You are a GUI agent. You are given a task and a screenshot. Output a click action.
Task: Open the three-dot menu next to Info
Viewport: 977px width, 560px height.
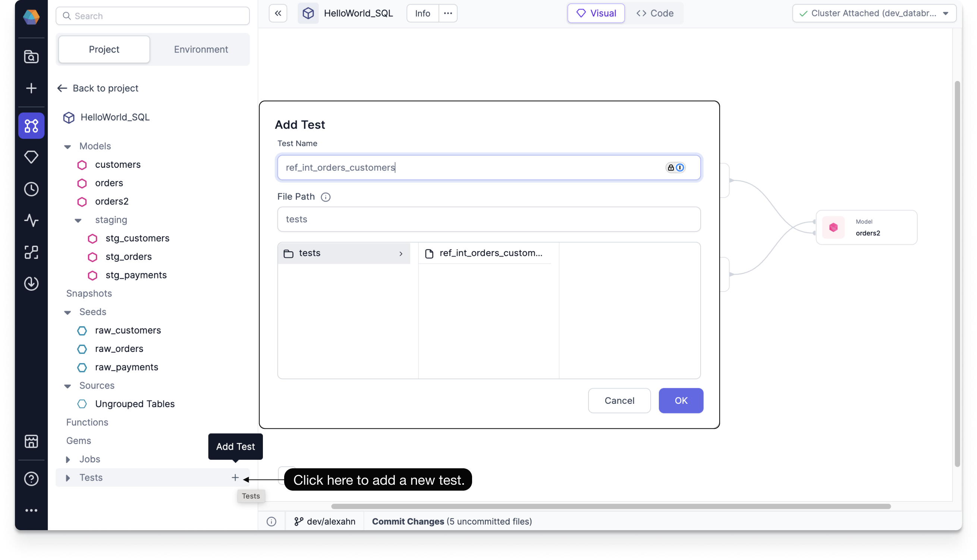[448, 13]
